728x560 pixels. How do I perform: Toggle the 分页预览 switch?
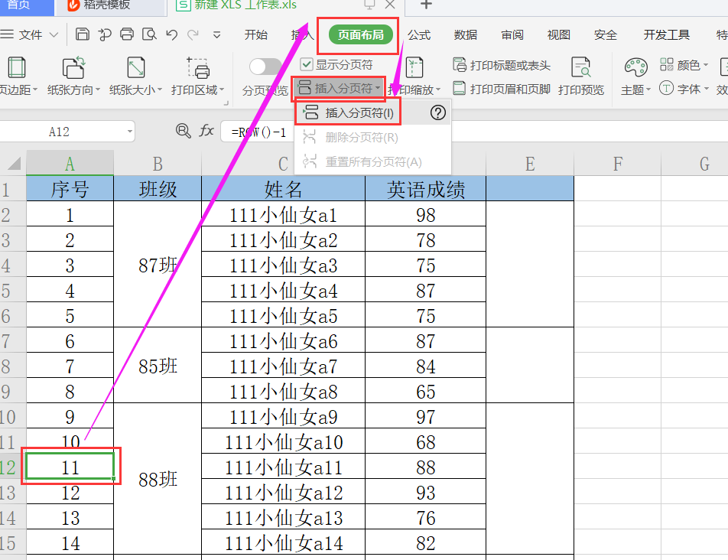[265, 67]
